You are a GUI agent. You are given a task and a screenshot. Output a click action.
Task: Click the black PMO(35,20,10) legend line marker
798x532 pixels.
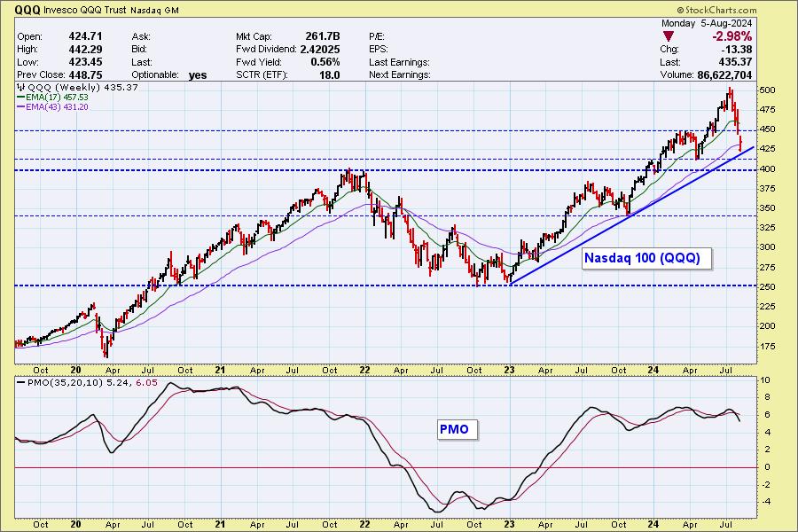(21, 383)
